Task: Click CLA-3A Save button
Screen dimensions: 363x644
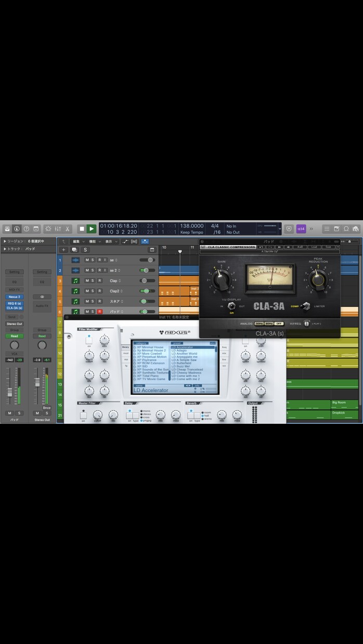Action: click(x=328, y=247)
